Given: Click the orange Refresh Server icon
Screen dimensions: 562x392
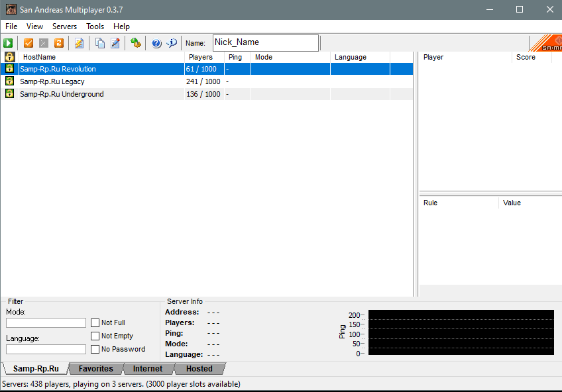Looking at the screenshot, I should click(59, 43).
